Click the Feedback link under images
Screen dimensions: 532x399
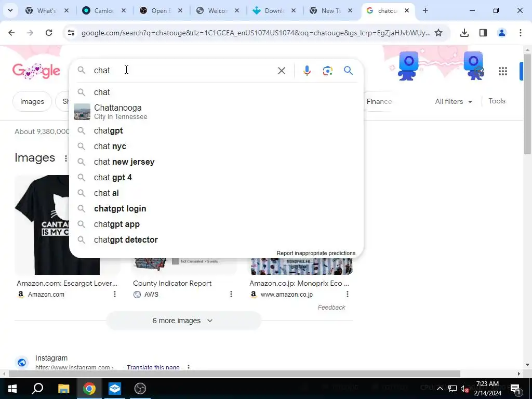pos(331,308)
